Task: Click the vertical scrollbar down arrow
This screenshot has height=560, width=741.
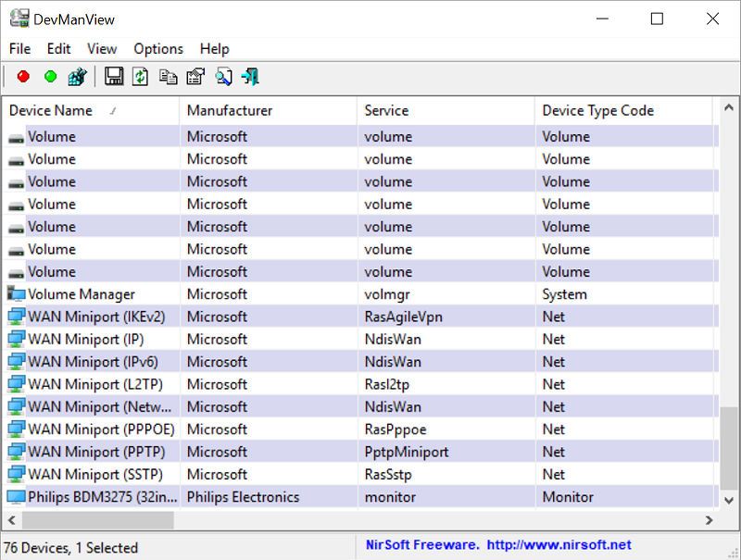Action: pos(729,500)
